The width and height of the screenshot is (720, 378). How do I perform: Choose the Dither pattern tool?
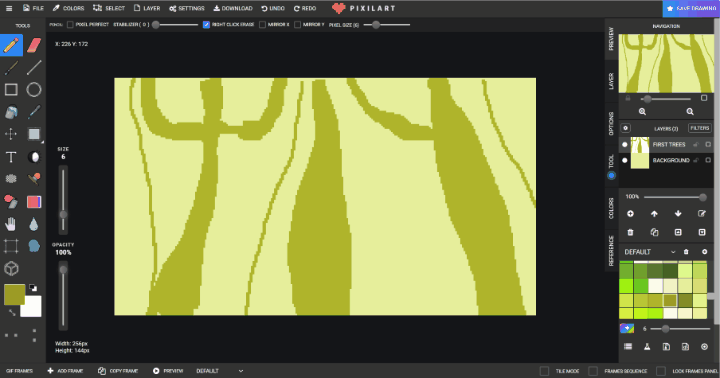[x=11, y=179]
